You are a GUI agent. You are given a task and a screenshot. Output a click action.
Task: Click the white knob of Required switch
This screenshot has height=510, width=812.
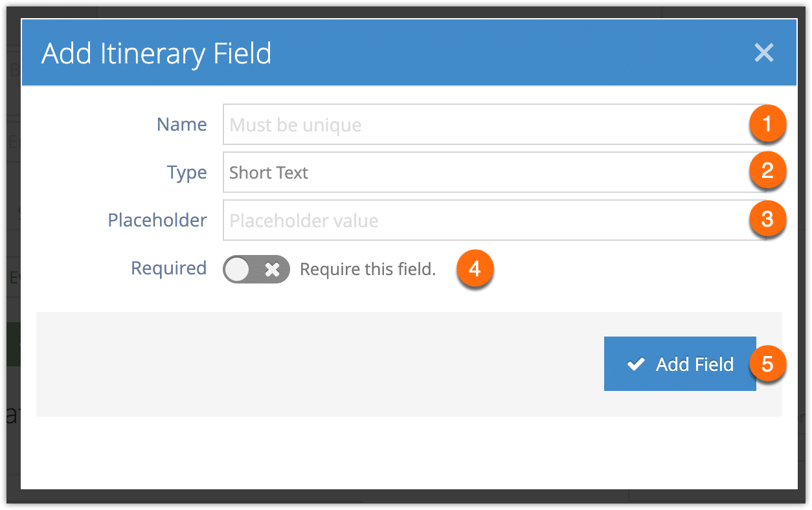tap(237, 269)
